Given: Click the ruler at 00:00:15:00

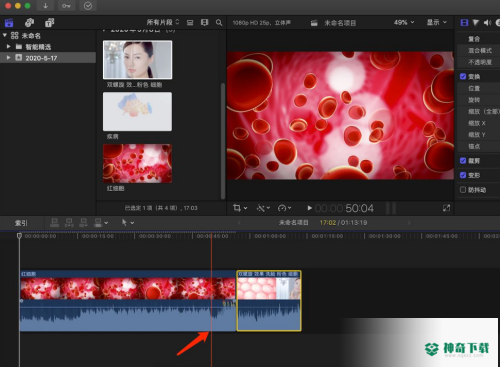Looking at the screenshot, I should tap(98, 236).
